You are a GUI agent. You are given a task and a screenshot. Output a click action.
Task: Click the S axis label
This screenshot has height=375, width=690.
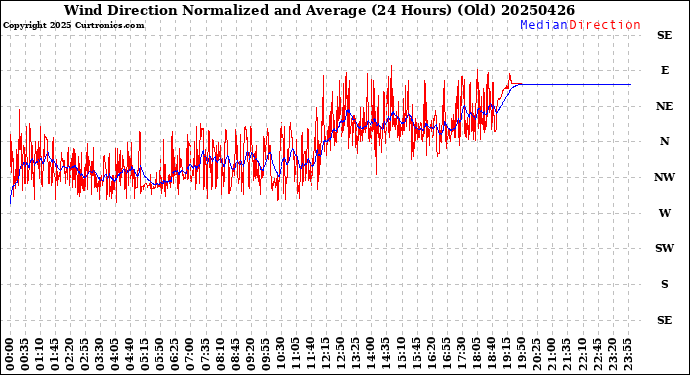tap(664, 284)
